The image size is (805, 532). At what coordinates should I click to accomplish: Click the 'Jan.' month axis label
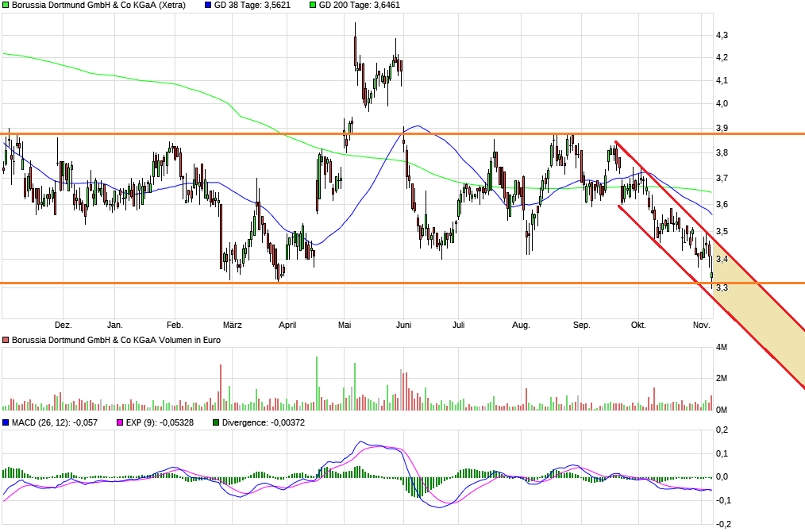(114, 325)
